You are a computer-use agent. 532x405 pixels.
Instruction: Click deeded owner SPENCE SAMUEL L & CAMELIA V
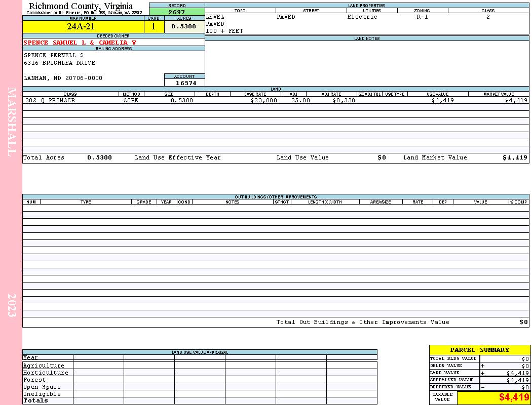pos(80,43)
